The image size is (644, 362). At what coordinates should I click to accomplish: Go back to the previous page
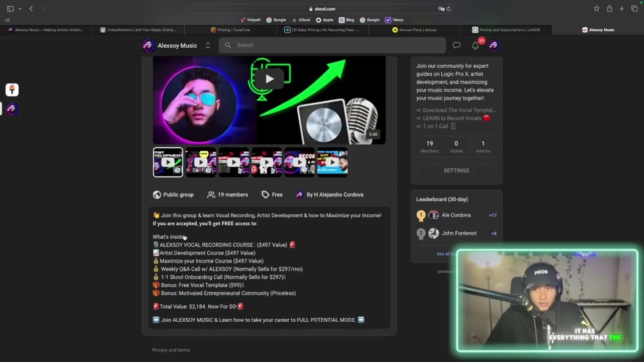[31, 9]
